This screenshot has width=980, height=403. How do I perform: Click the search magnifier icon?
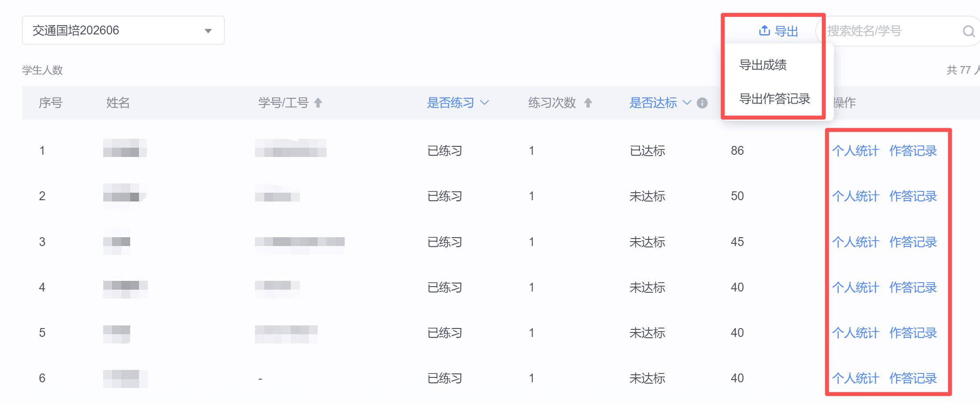pyautogui.click(x=969, y=31)
